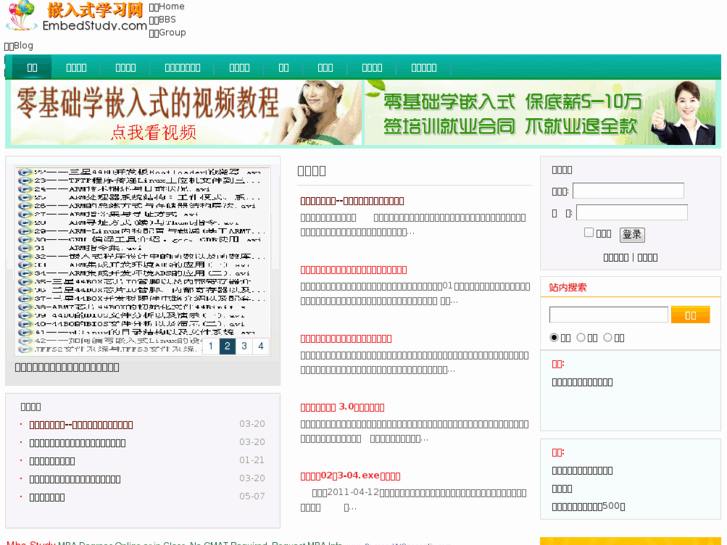The image size is (727, 545).
Task: Switch slideshow to page 1
Action: click(210, 346)
